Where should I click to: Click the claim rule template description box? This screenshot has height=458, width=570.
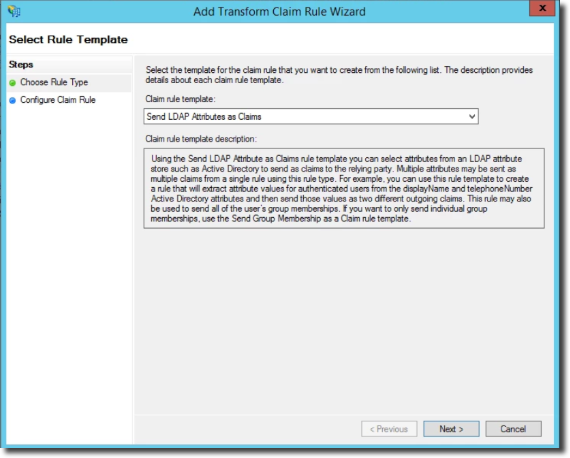pyautogui.click(x=344, y=188)
